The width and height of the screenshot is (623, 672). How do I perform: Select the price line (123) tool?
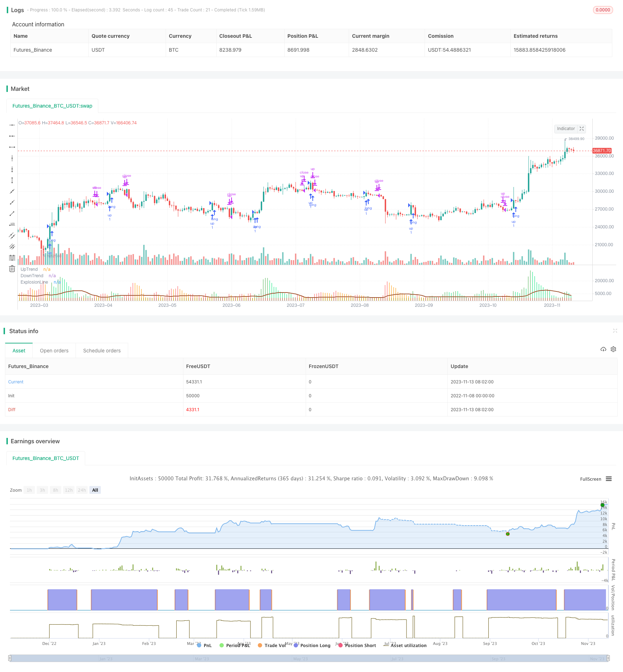click(12, 224)
